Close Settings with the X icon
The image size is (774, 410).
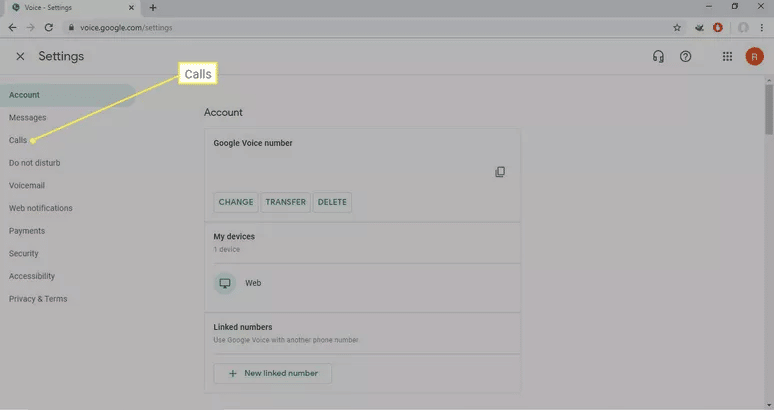(20, 56)
